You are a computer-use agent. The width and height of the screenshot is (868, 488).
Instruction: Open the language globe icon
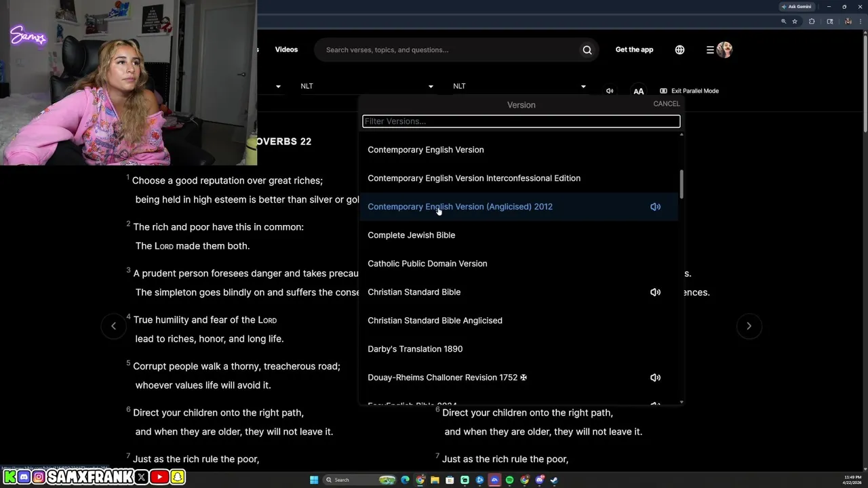click(x=679, y=49)
